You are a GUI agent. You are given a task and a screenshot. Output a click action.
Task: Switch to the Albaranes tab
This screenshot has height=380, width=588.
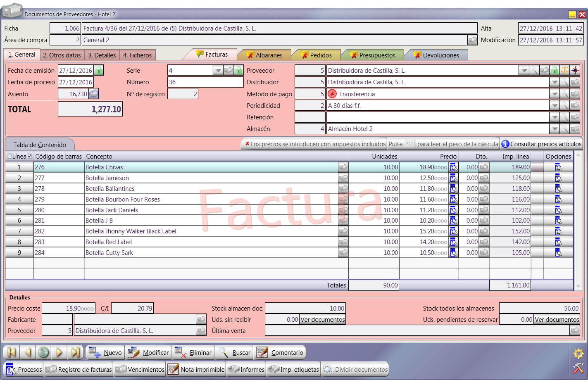click(264, 55)
